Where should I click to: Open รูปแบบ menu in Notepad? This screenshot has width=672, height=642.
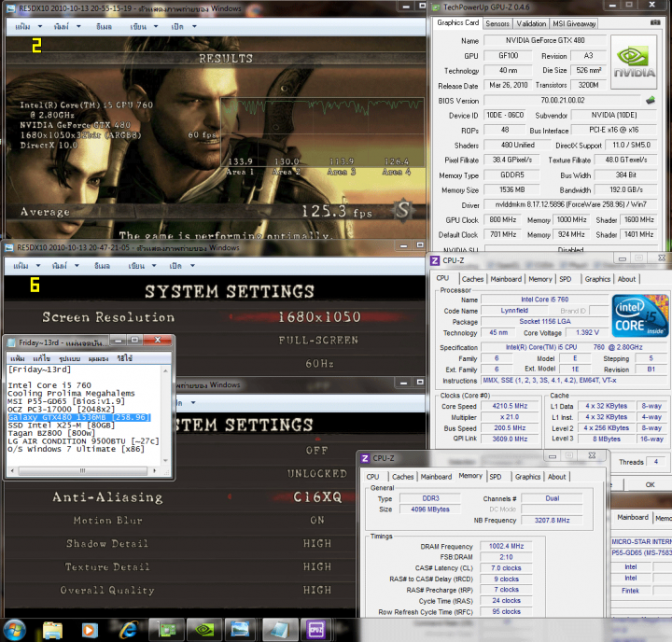click(x=69, y=357)
